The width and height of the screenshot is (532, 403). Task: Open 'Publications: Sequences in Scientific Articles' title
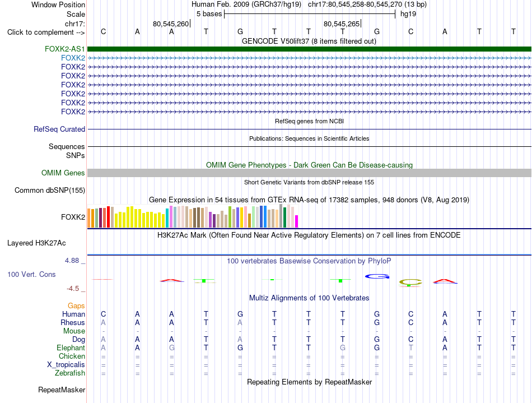[x=309, y=138]
